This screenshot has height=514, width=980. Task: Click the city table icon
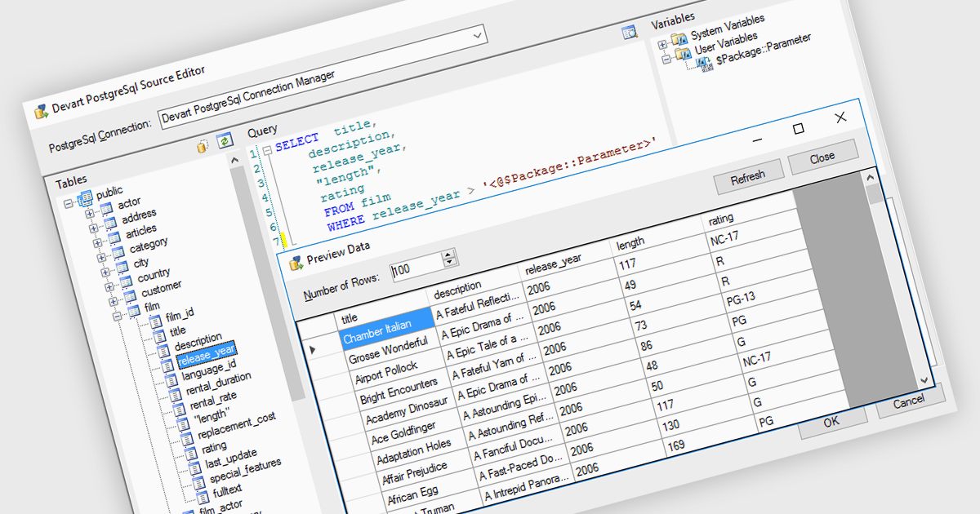point(123,266)
